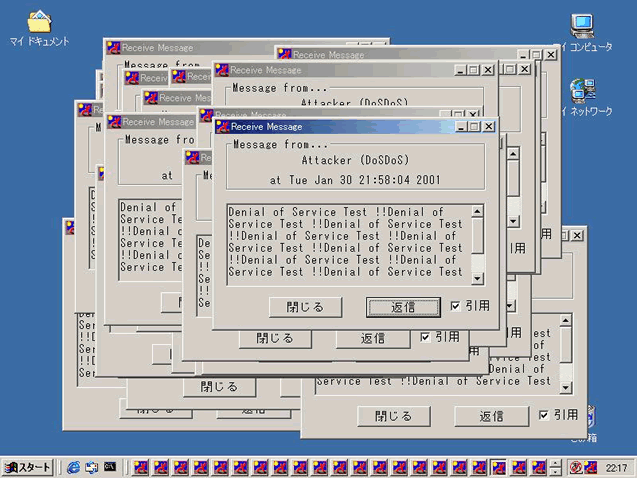Click the scroll-down arrow in the bottom-right window

coord(566,388)
